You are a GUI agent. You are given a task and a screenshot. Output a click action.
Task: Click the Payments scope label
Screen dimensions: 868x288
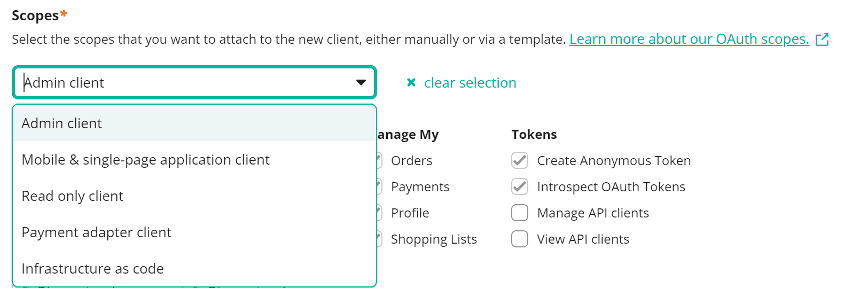click(420, 187)
